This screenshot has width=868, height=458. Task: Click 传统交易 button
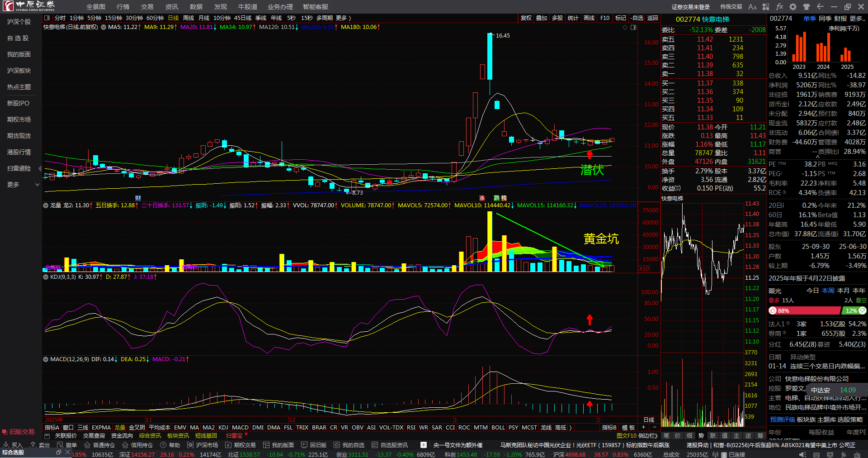click(x=731, y=7)
